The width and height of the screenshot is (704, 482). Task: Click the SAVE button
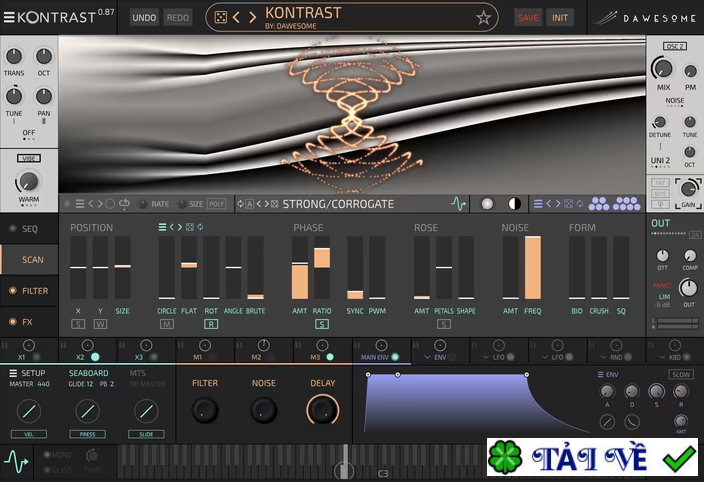point(528,18)
